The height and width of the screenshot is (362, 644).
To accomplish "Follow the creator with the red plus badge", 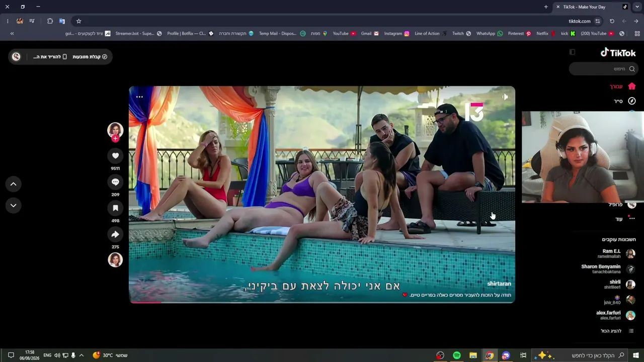I will pyautogui.click(x=115, y=138).
